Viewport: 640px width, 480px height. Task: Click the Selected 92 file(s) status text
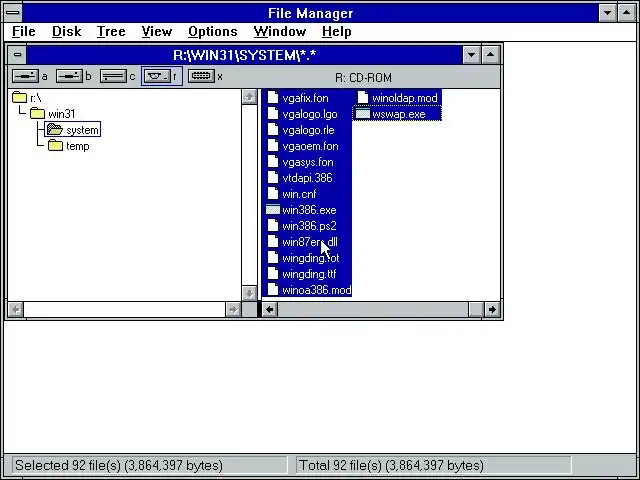119,465
